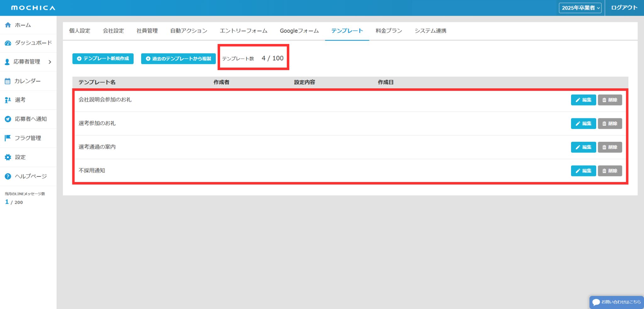Open the 2025年卒業者 year dropdown
The image size is (644, 309).
tap(580, 8)
